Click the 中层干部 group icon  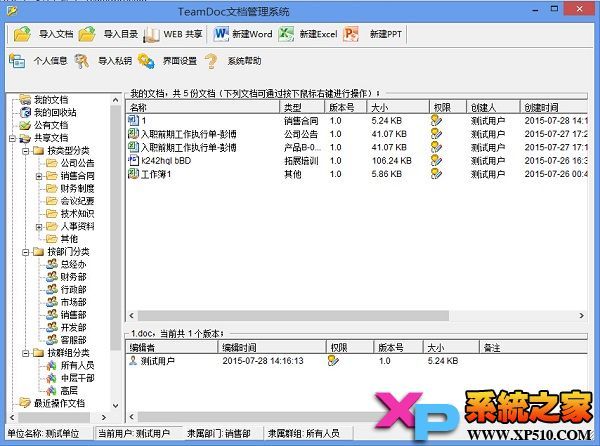coord(52,378)
